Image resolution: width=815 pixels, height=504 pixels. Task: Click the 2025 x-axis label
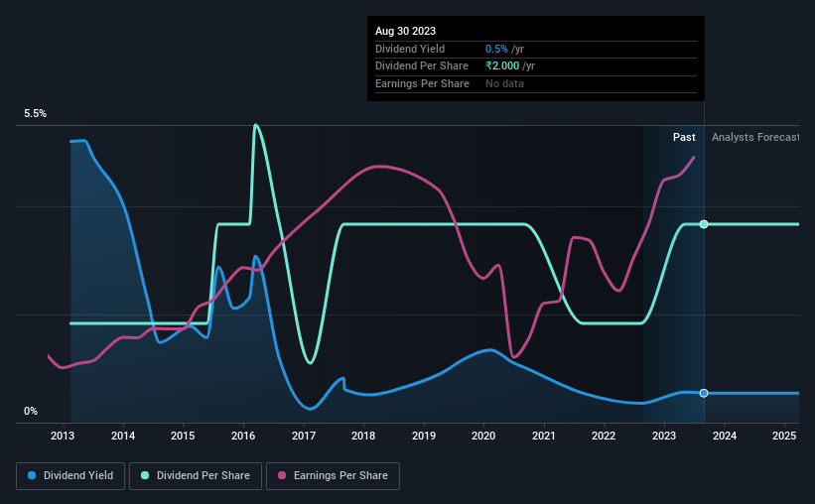coord(784,436)
